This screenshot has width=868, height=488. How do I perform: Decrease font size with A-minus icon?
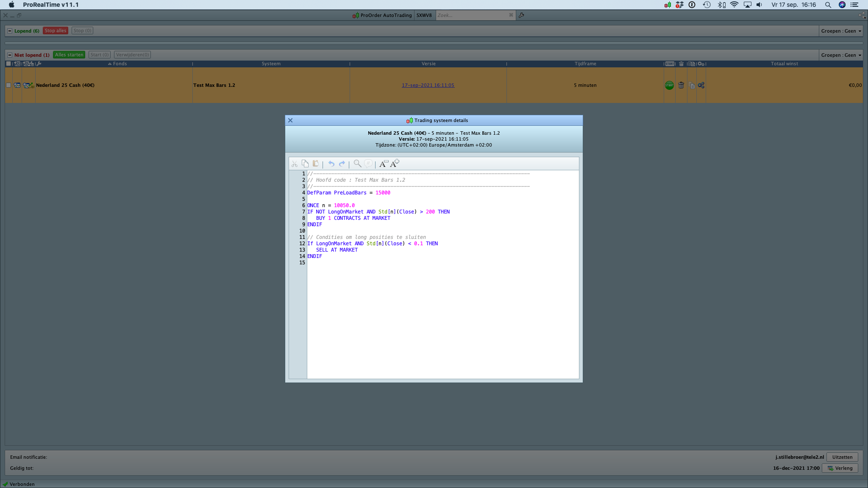tap(384, 164)
